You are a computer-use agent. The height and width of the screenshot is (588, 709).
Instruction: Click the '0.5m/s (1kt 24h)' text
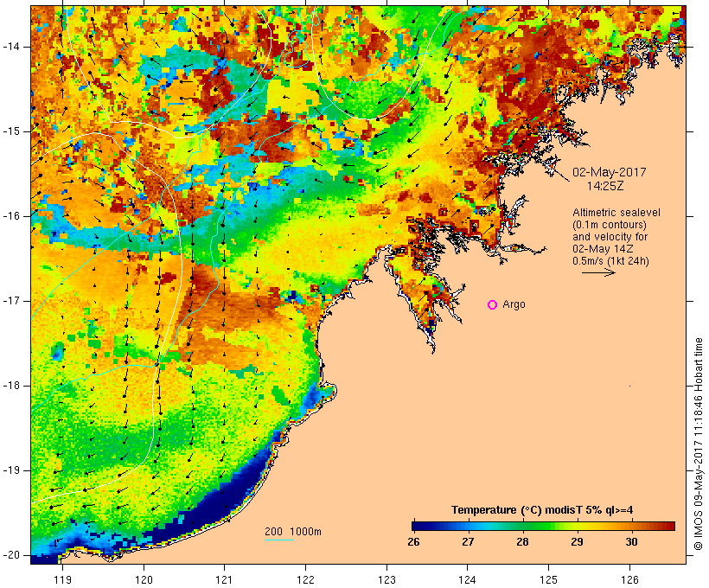click(610, 261)
